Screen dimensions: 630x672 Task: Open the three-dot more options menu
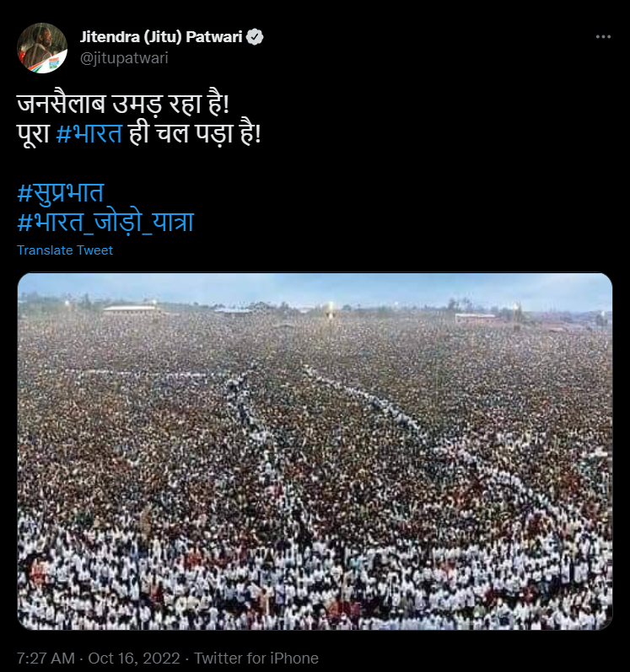tap(603, 37)
